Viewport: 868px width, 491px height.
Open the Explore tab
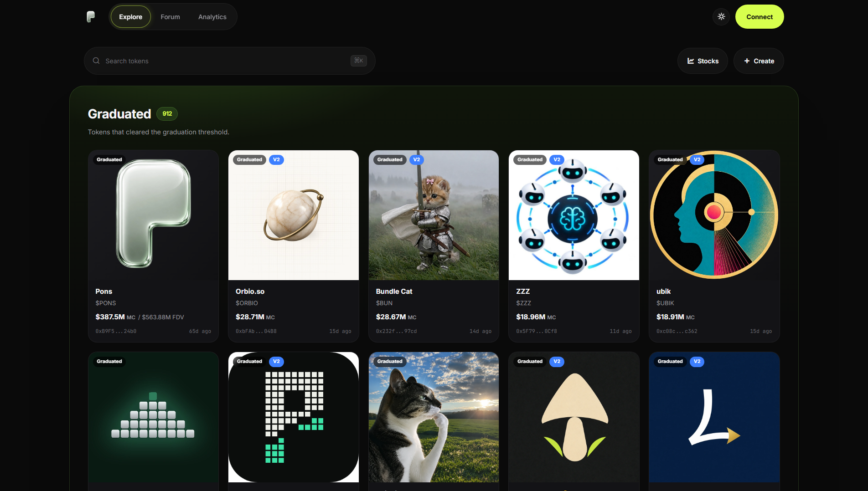[131, 17]
